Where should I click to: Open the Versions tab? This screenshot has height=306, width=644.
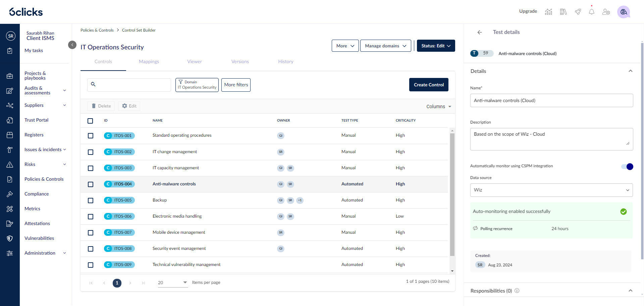click(x=240, y=61)
